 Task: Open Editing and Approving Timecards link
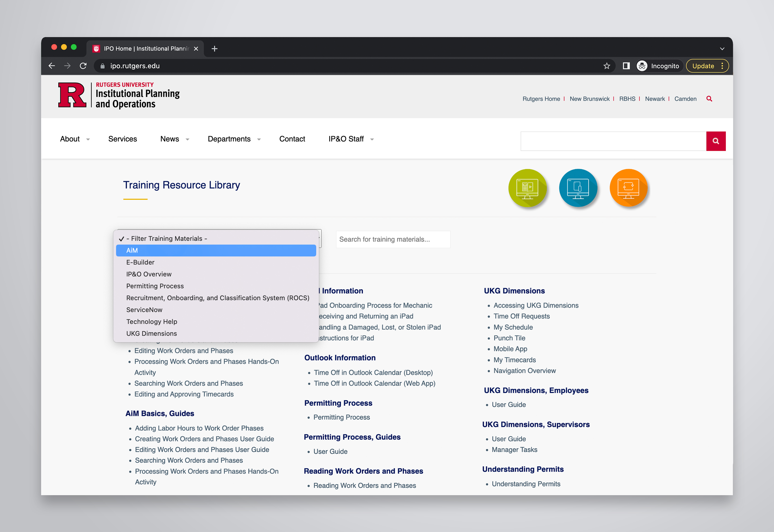tap(184, 394)
